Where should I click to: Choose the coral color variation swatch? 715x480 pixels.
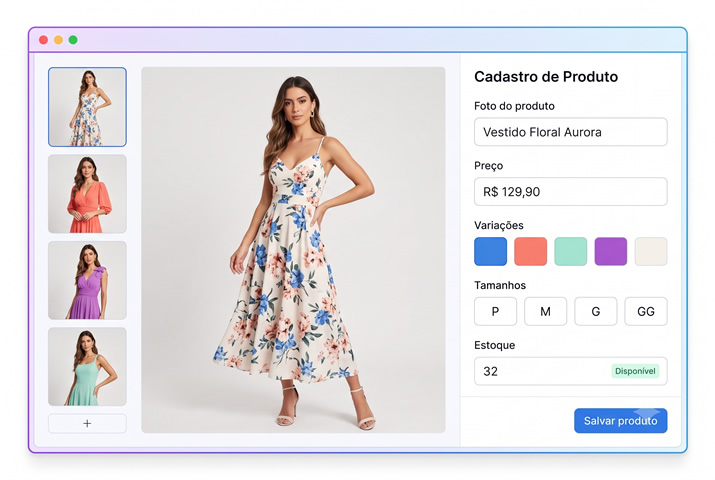(x=530, y=251)
